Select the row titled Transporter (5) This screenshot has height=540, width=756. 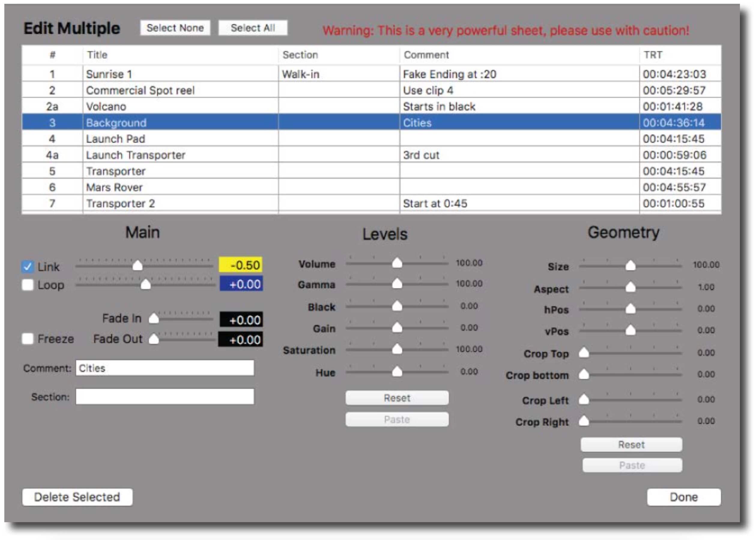point(371,171)
